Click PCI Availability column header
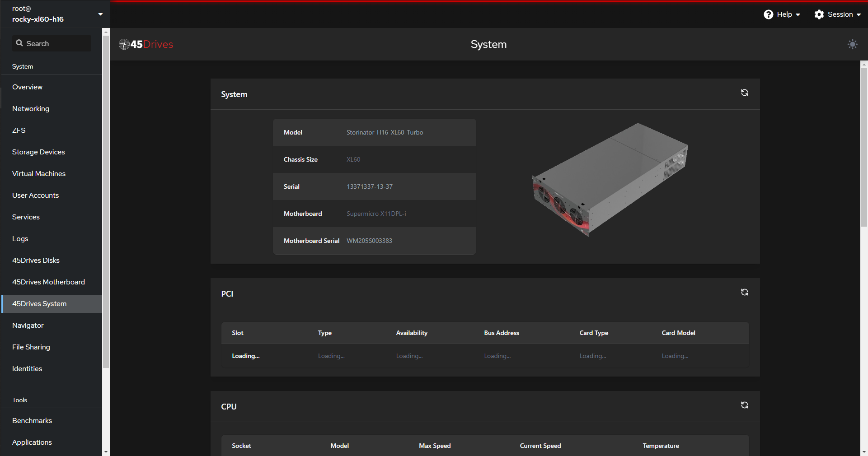Viewport: 868px width, 456px height. click(412, 333)
